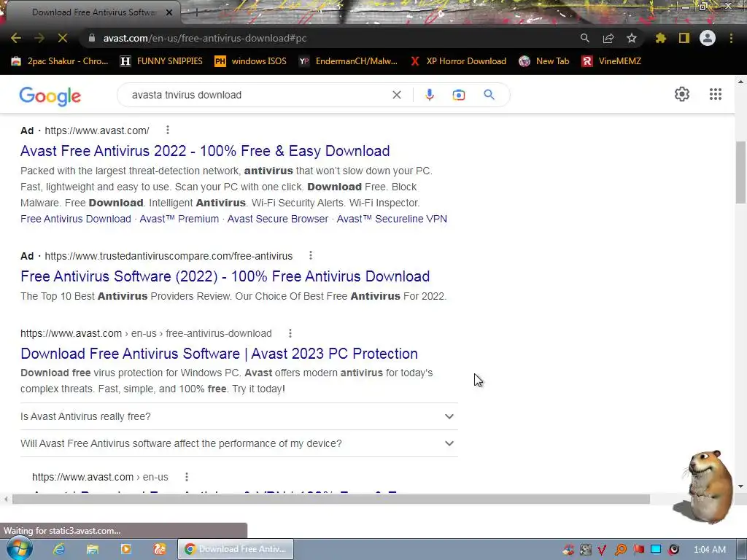747x560 pixels.
Task: Follow the Free Antivirus Download sitelink
Action: pos(76,219)
